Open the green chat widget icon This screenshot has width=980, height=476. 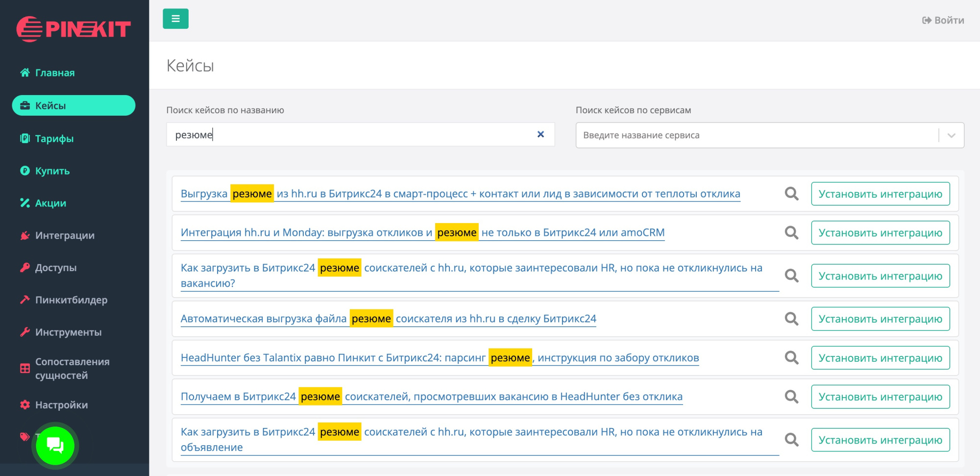55,445
